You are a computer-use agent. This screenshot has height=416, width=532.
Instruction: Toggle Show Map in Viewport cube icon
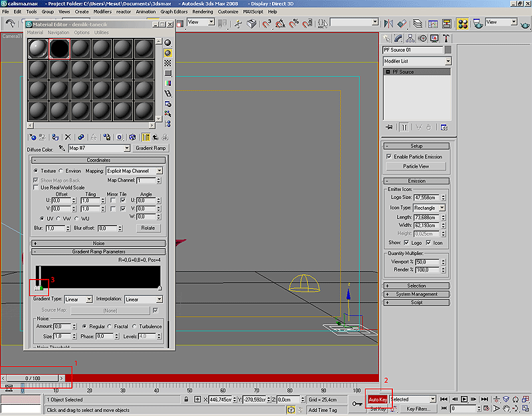coord(132,136)
